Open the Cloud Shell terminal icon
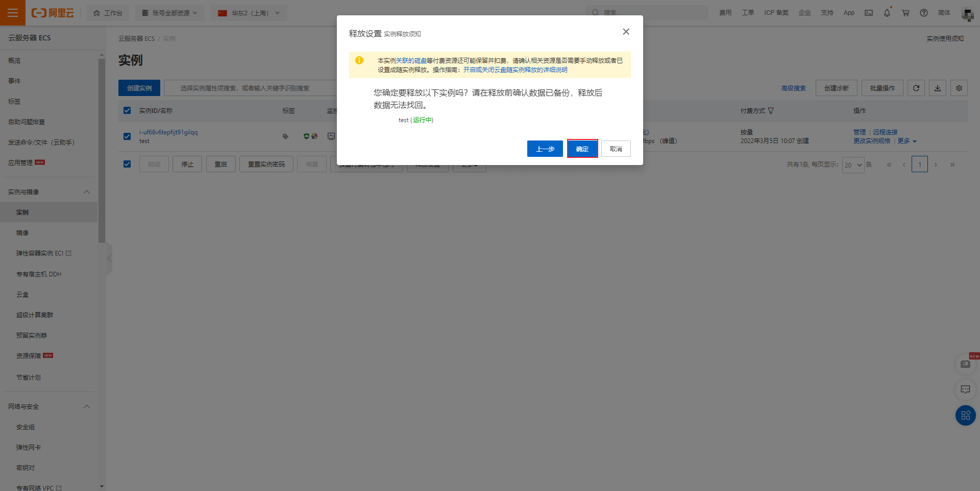The height and width of the screenshot is (491, 980). click(x=868, y=13)
